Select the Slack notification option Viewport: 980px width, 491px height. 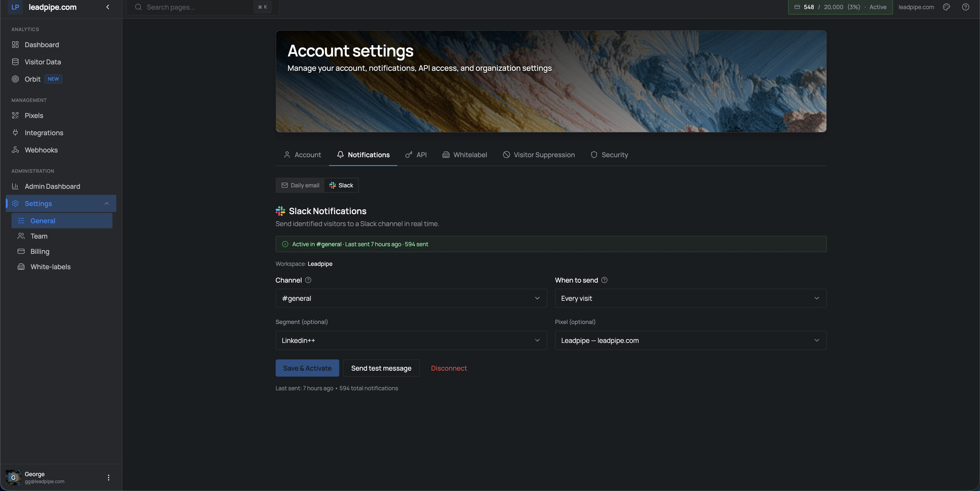coord(341,185)
